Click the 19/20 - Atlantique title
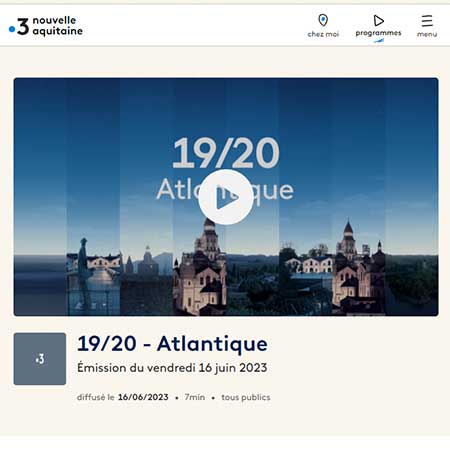This screenshot has width=450, height=450. pyautogui.click(x=172, y=344)
